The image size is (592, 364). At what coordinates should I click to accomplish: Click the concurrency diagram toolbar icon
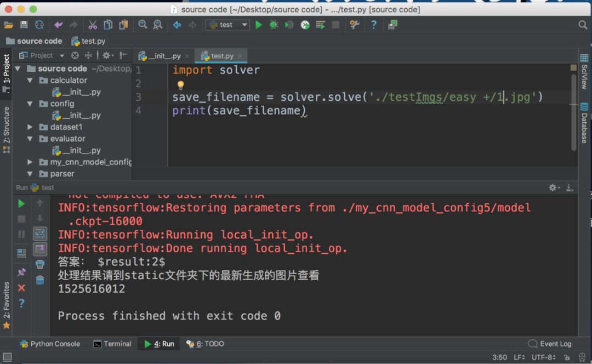tap(320, 25)
